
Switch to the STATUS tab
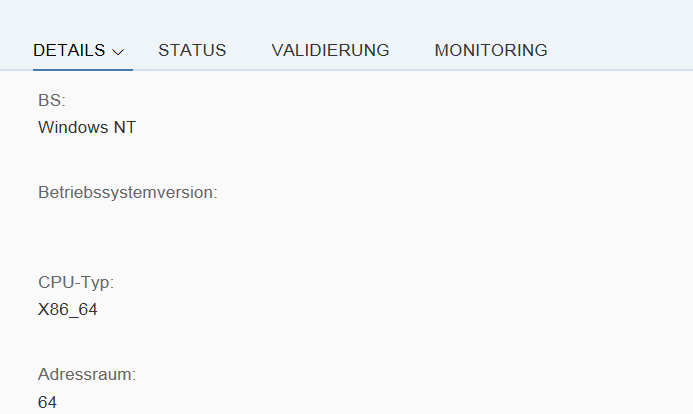(192, 50)
